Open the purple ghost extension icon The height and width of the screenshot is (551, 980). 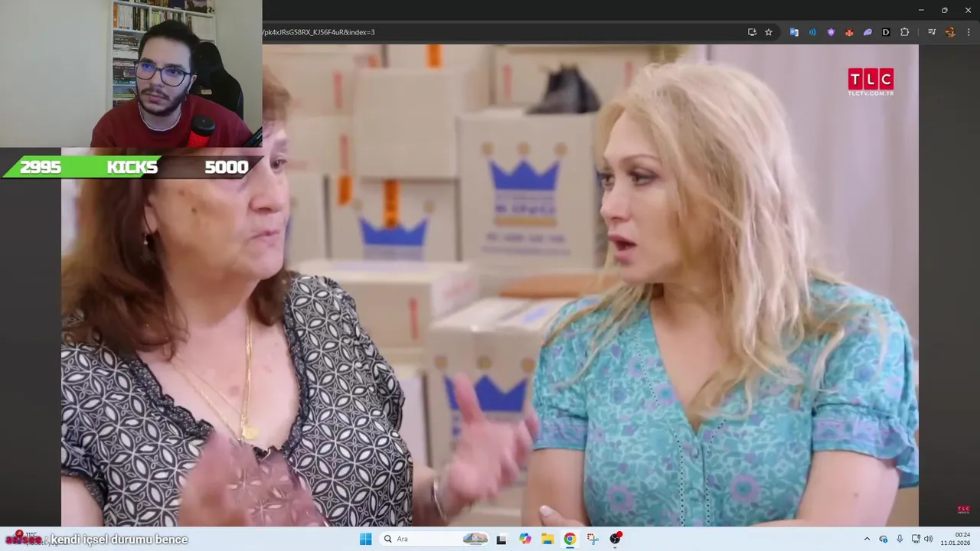(x=867, y=32)
